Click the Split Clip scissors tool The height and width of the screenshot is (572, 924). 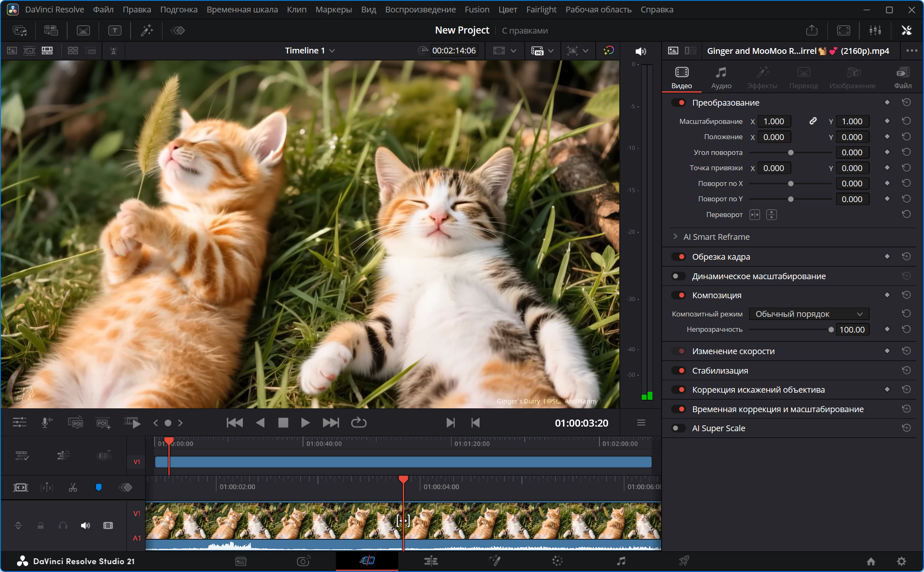pos(73,488)
